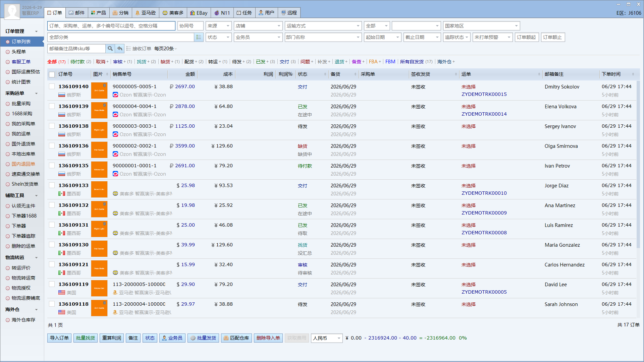Click the vertical scrollbar of the order list
Image resolution: width=644 pixels, height=362 pixels.
(638, 164)
